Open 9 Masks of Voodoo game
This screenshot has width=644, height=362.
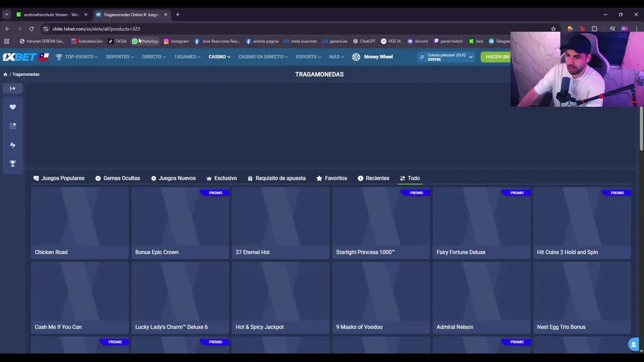(381, 298)
